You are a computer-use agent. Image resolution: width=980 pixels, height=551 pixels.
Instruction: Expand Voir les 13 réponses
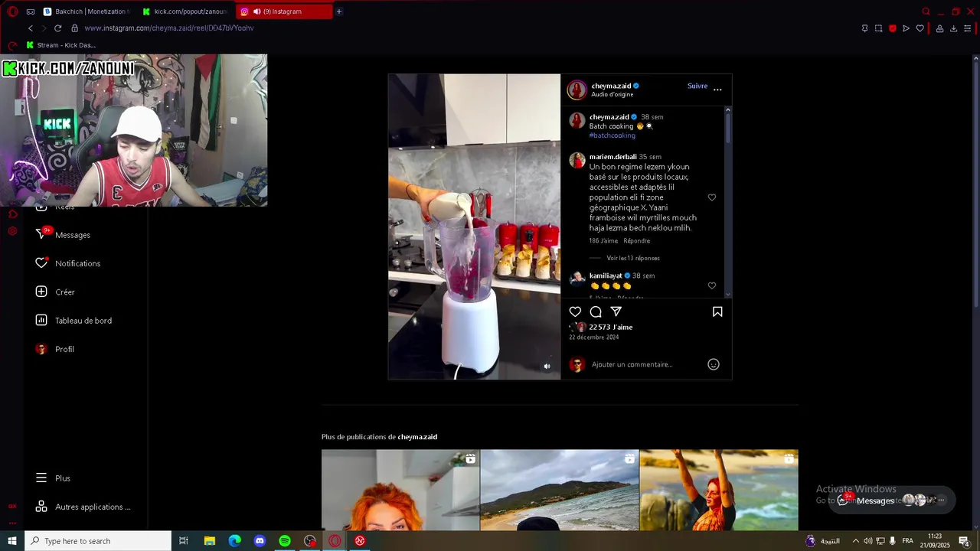(633, 258)
